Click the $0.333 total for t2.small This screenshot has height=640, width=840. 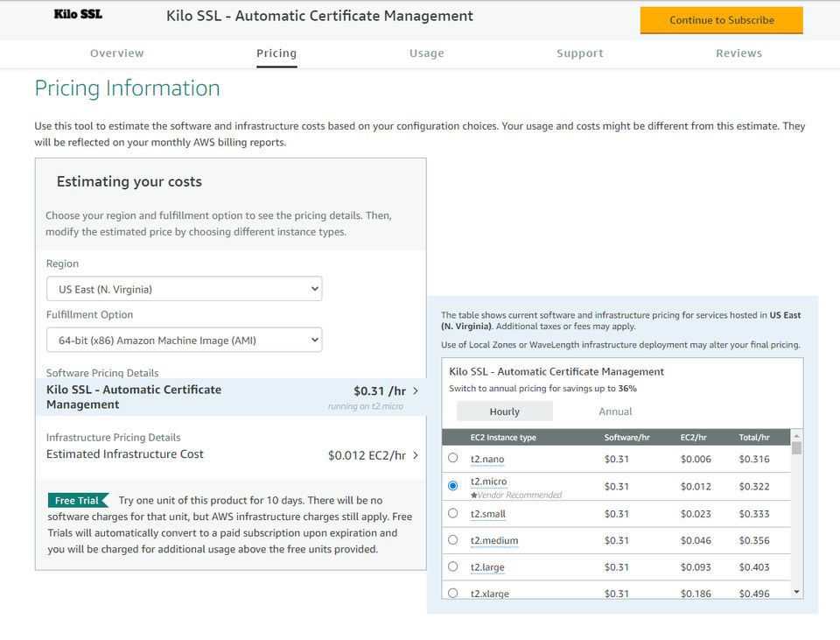[753, 514]
